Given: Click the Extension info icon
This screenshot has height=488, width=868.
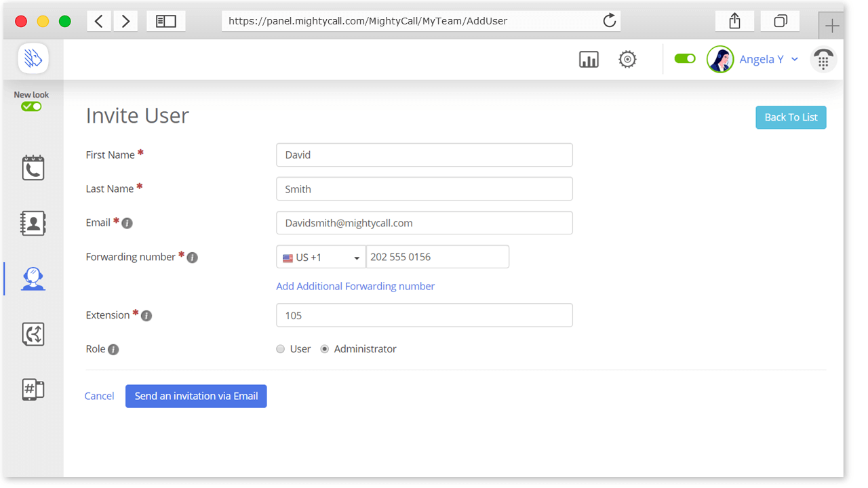Looking at the screenshot, I should [x=146, y=316].
